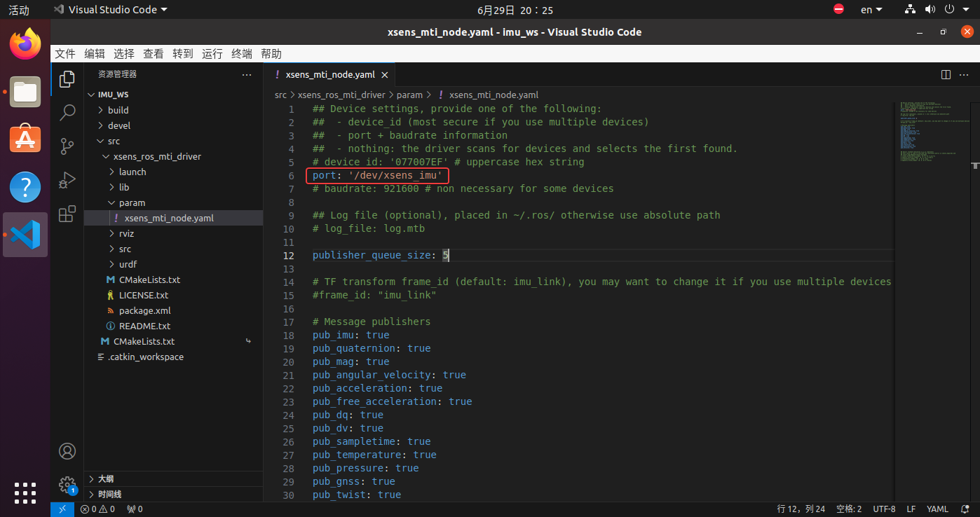Click param in the breadcrumb path

click(410, 95)
